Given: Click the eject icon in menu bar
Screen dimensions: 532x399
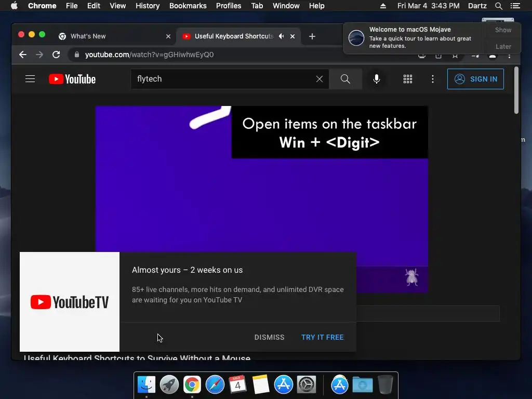Looking at the screenshot, I should pos(383,6).
